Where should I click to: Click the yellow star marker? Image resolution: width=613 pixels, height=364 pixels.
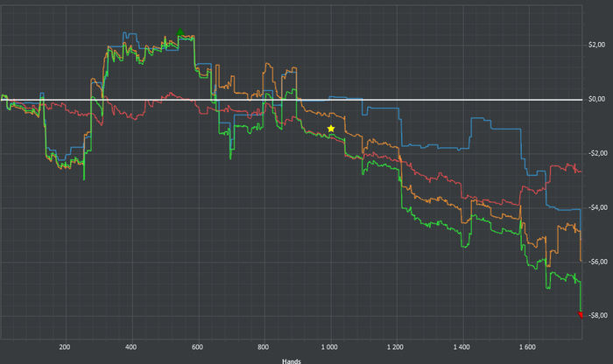click(x=331, y=129)
